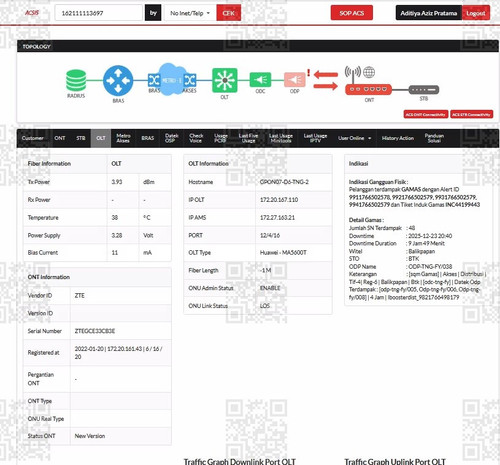Click the SOP ACS button
The width and height of the screenshot is (500, 465).
[352, 13]
